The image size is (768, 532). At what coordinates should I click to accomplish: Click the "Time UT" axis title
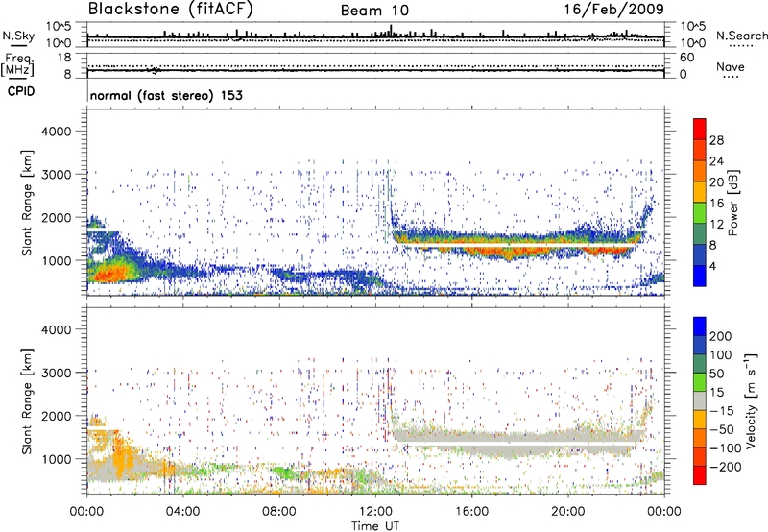pyautogui.click(x=375, y=526)
